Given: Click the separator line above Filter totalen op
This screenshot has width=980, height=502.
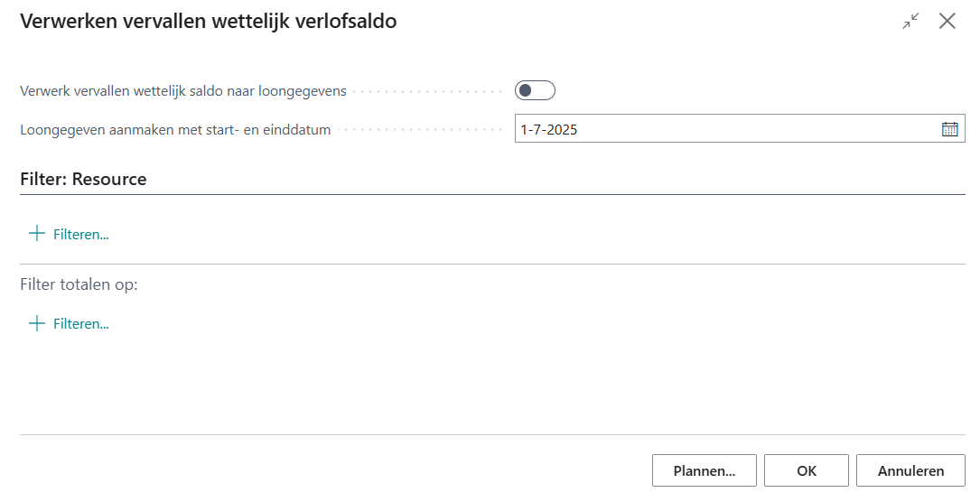Looking at the screenshot, I should 492,264.
